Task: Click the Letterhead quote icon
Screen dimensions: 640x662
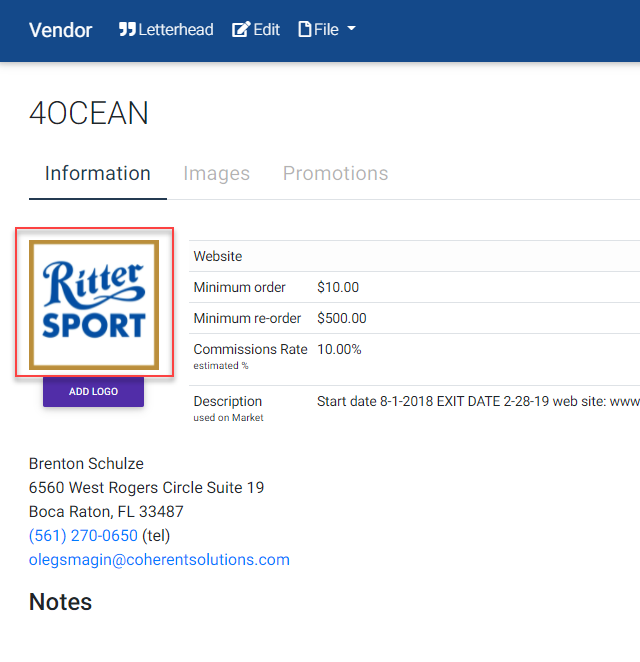Action: [x=127, y=30]
